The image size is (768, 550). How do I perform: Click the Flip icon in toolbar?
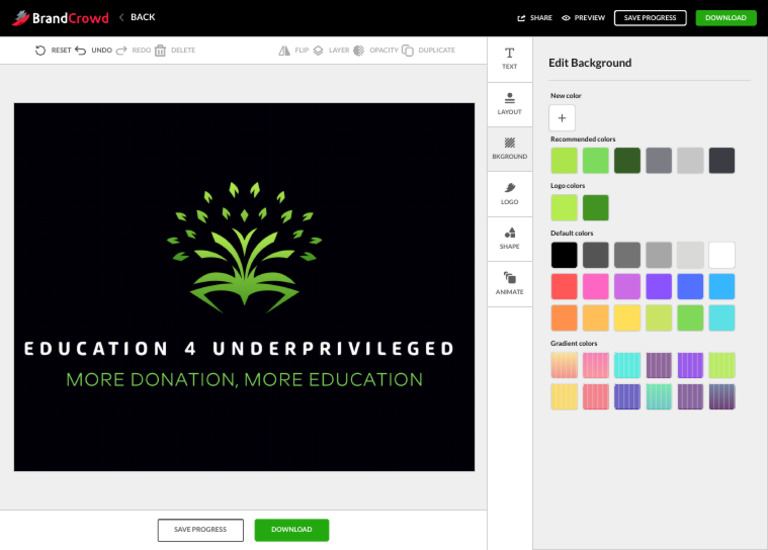tap(284, 50)
